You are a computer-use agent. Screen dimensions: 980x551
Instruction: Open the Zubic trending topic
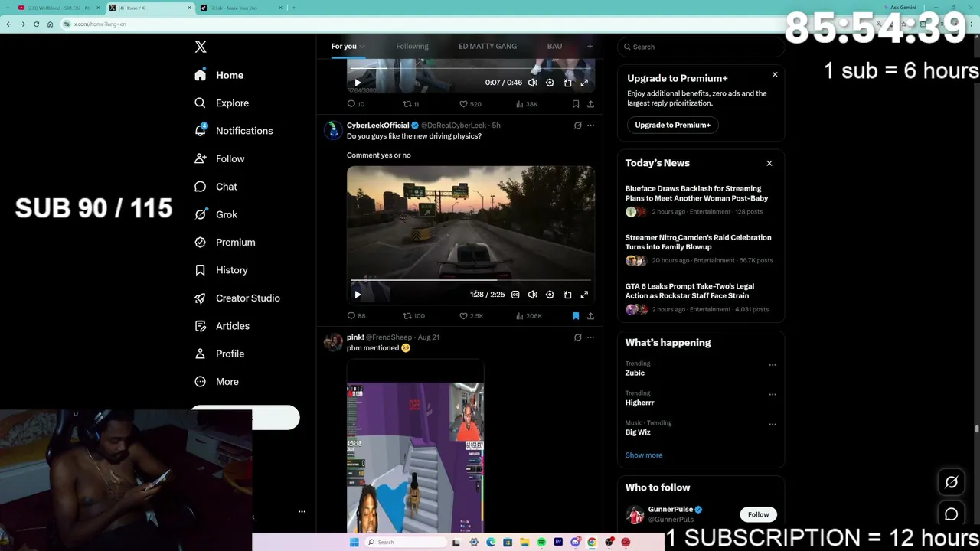635,373
